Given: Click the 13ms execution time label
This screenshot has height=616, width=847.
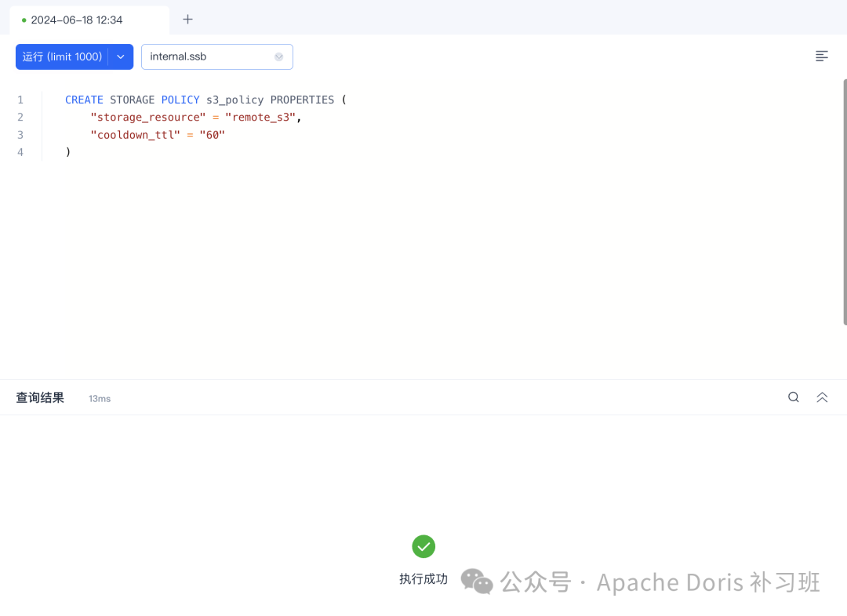Looking at the screenshot, I should [x=100, y=399].
